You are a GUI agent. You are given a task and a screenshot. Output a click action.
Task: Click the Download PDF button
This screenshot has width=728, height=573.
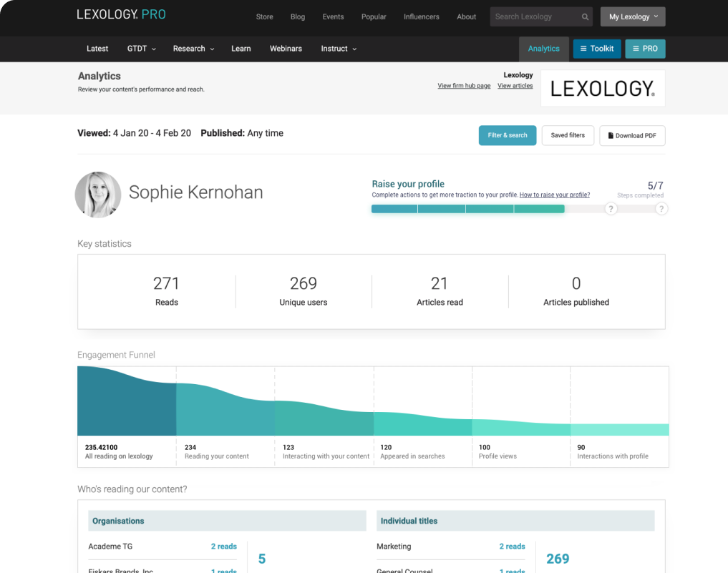pos(631,135)
